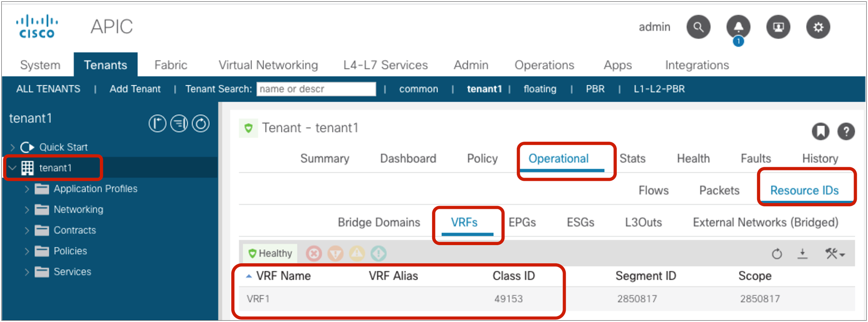Open the Fabric menu
Viewport: 868px width, 322px height.
(170, 65)
